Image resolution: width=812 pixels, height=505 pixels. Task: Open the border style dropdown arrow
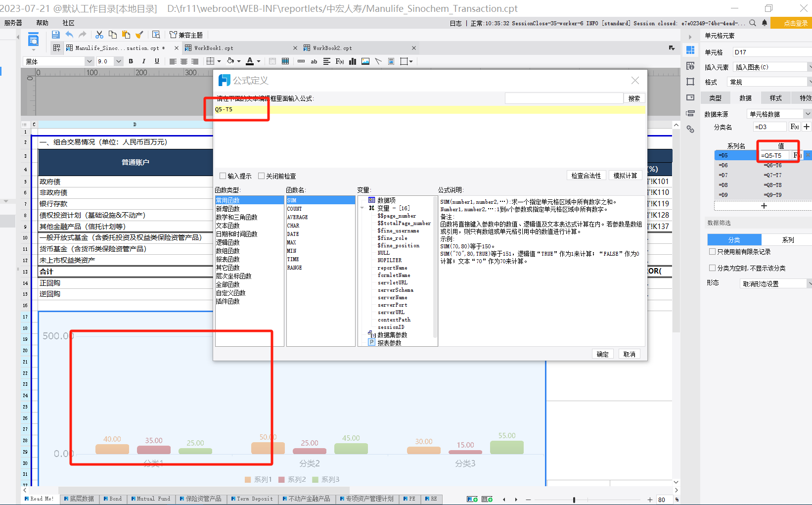click(x=219, y=61)
